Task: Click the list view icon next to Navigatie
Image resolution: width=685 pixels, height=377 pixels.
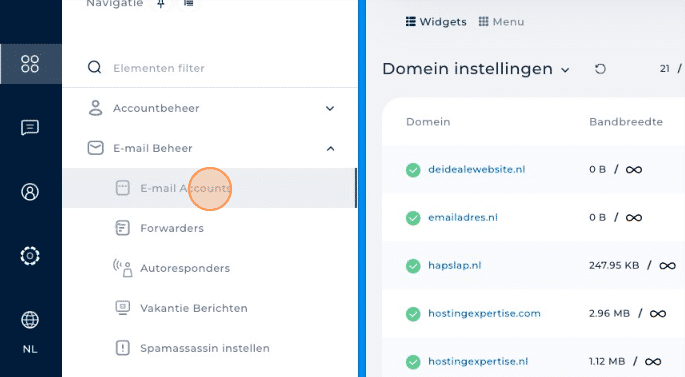Action: tap(188, 3)
